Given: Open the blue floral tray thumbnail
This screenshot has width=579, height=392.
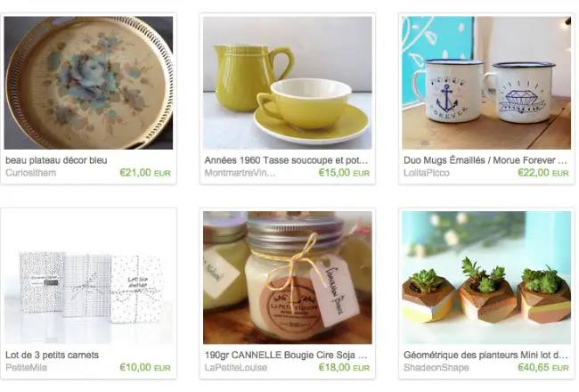Looking at the screenshot, I should point(88,83).
